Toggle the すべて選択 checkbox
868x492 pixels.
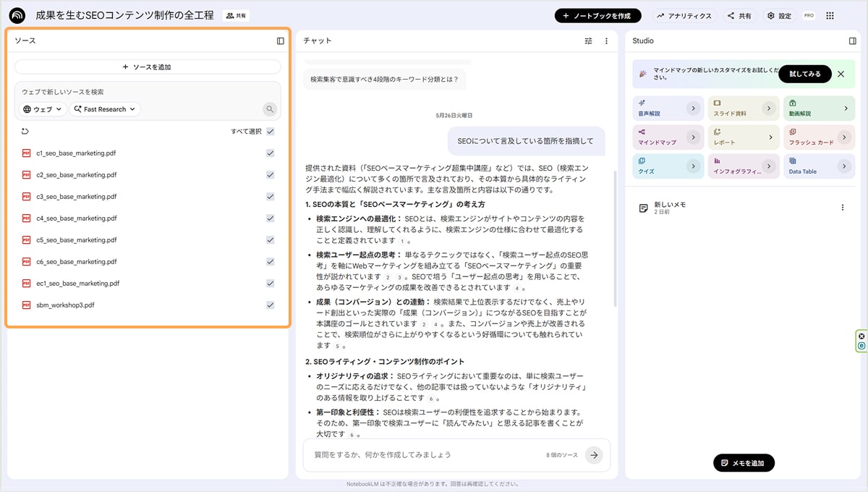270,132
